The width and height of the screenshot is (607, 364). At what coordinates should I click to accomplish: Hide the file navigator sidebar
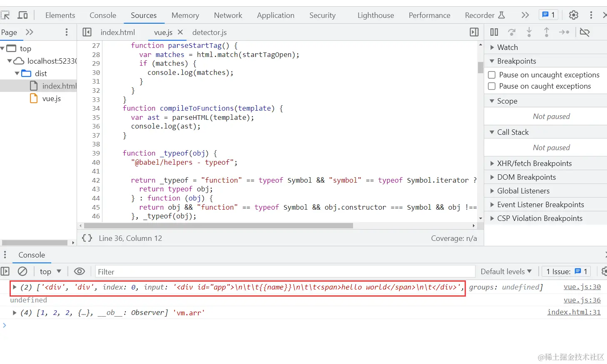coord(87,32)
